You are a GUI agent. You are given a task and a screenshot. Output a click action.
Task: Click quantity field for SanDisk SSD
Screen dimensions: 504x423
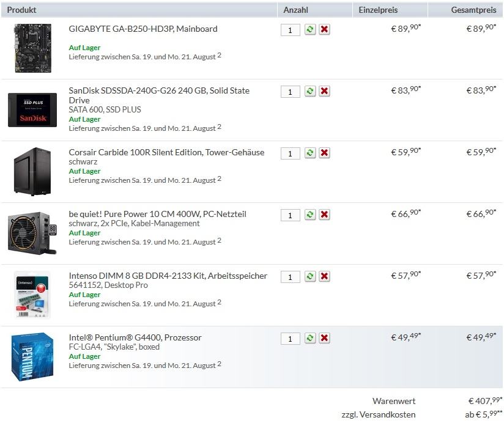(x=291, y=92)
